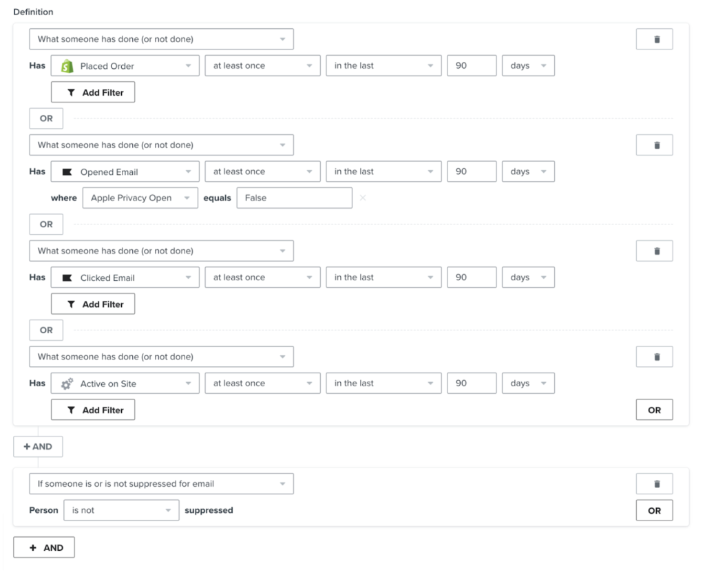
Task: Open the Apple Privacy Open property dropdown
Action: (x=140, y=198)
